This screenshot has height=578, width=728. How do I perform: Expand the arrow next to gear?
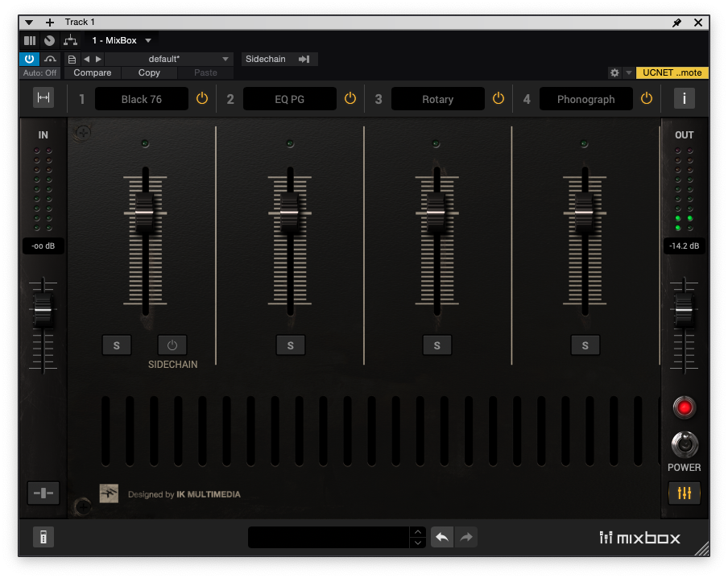pyautogui.click(x=629, y=73)
